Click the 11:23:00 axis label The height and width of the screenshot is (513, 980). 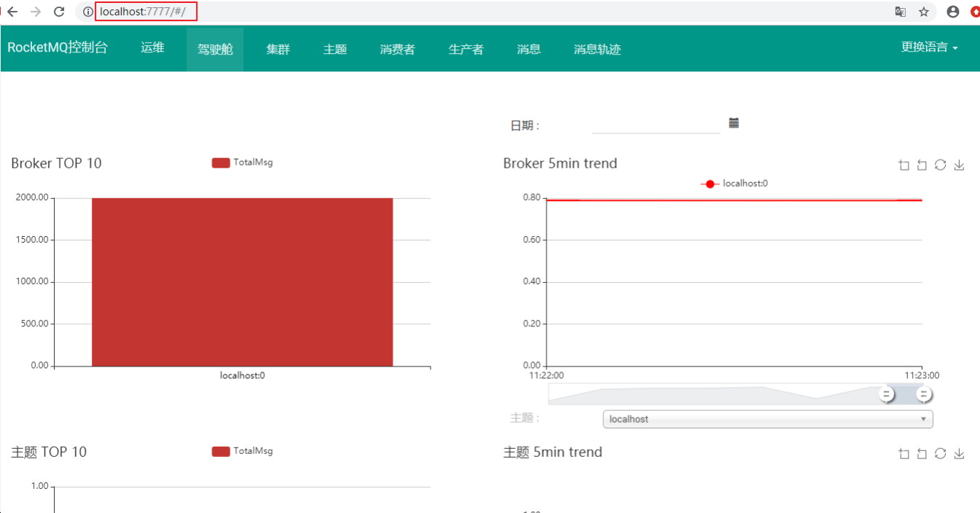tap(922, 375)
